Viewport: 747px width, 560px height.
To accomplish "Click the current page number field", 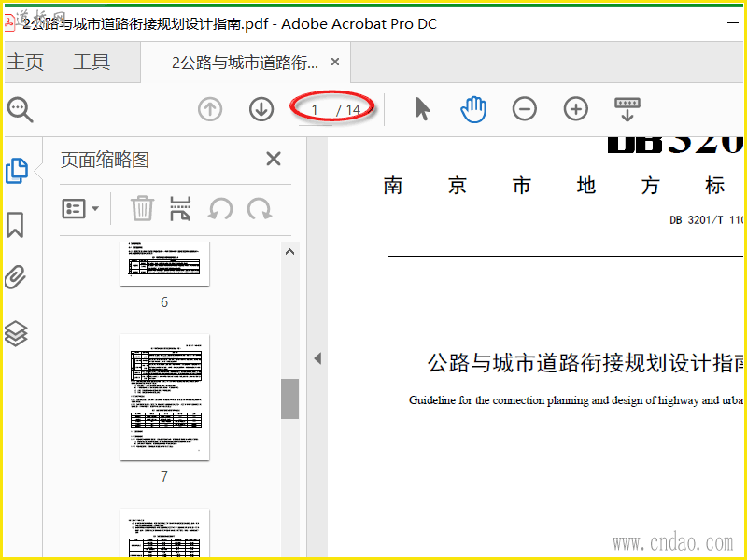I will pyautogui.click(x=315, y=110).
